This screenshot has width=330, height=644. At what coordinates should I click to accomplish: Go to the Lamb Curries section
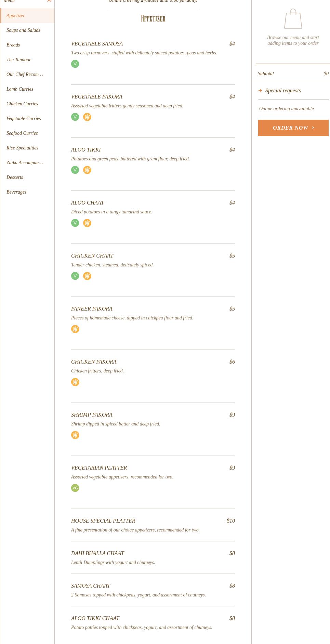click(20, 89)
